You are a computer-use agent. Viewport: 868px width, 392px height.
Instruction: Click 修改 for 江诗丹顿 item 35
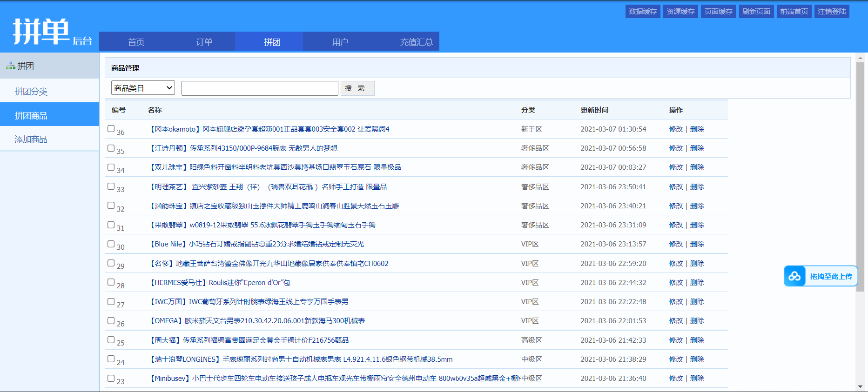(676, 148)
